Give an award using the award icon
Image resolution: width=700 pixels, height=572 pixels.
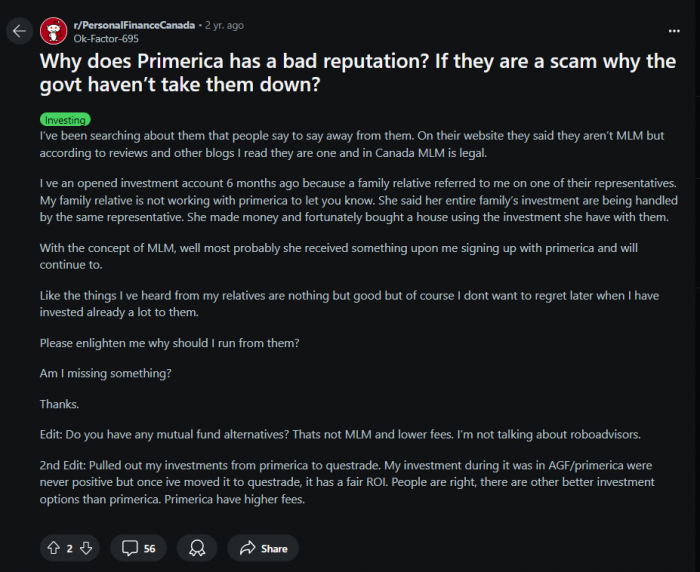pyautogui.click(x=197, y=548)
